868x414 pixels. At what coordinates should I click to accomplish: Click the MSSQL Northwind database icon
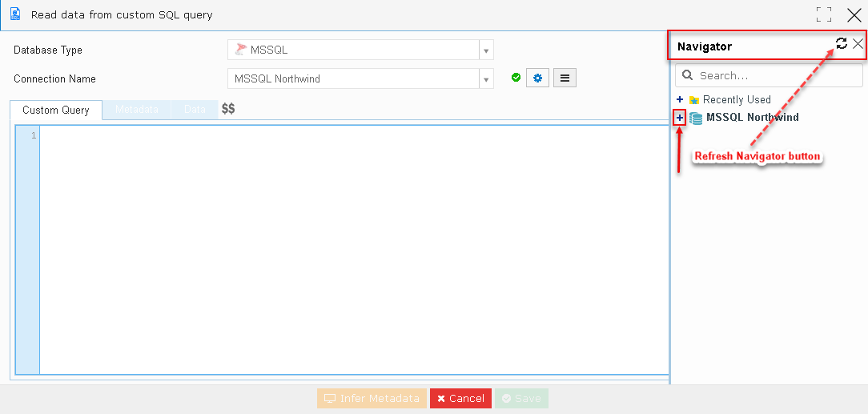click(696, 118)
